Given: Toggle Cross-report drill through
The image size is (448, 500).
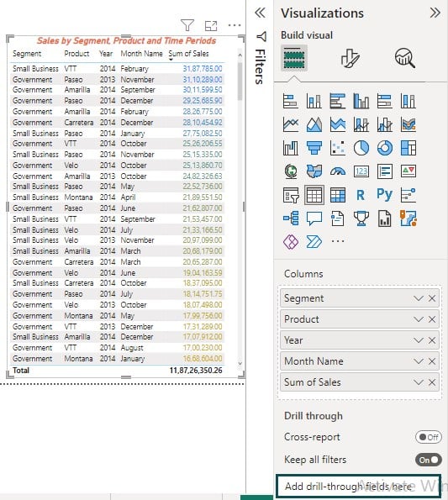Looking at the screenshot, I should [428, 437].
